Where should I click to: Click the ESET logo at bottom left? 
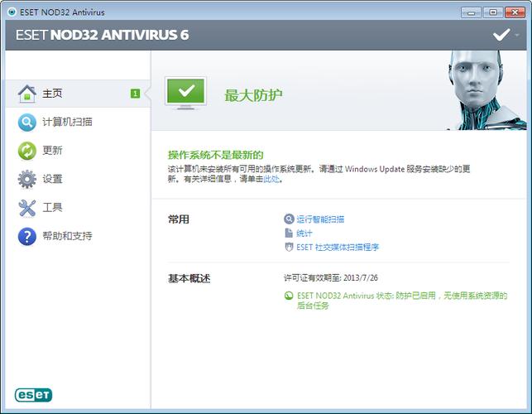(x=34, y=395)
